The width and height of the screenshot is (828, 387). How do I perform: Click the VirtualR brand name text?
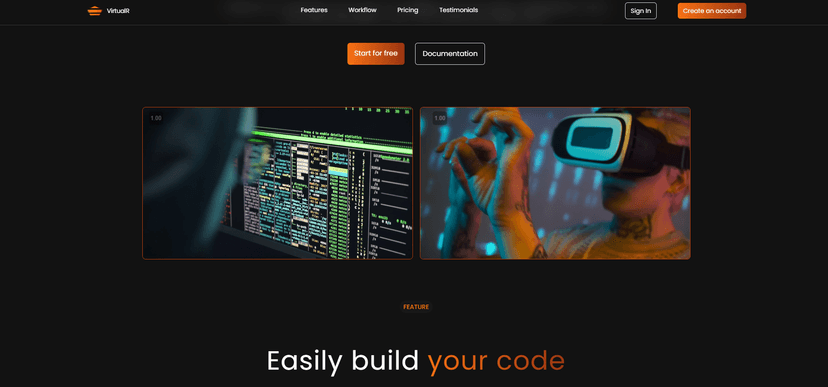click(118, 11)
